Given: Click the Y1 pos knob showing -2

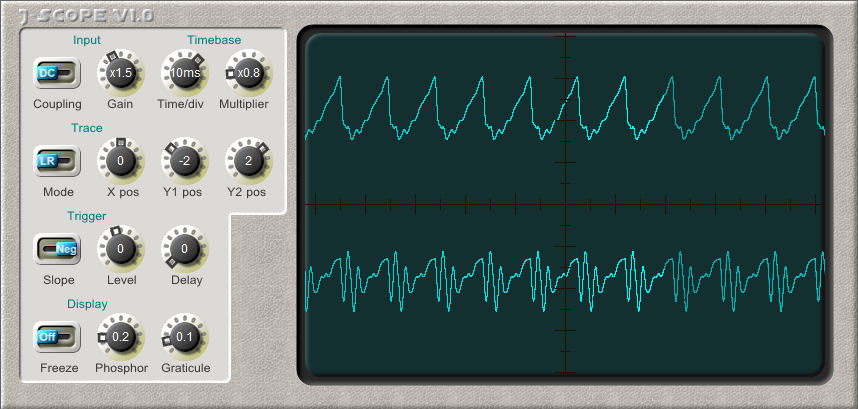Looking at the screenshot, I should pyautogui.click(x=184, y=161).
